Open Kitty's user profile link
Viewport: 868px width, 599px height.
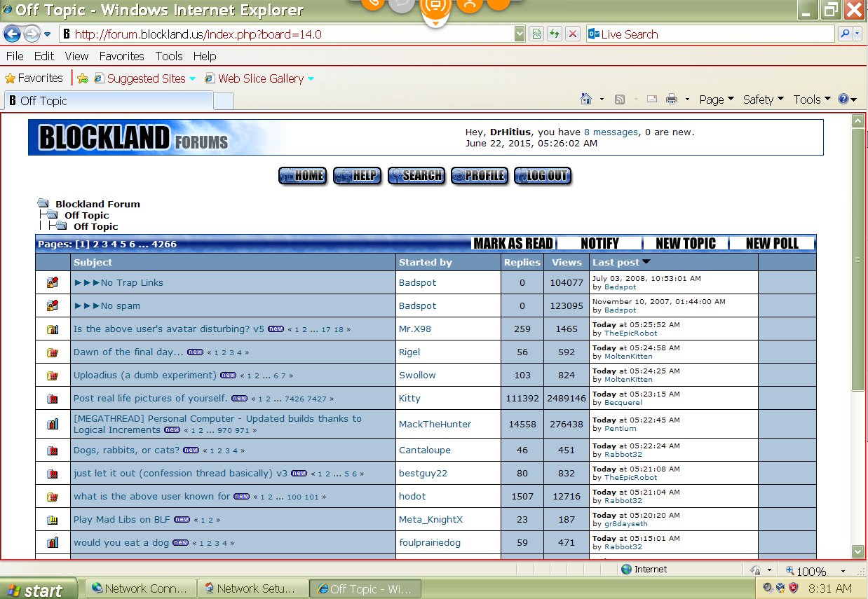[x=409, y=398]
